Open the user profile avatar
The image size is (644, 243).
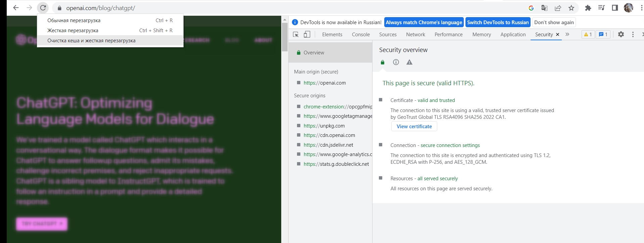pos(628,8)
